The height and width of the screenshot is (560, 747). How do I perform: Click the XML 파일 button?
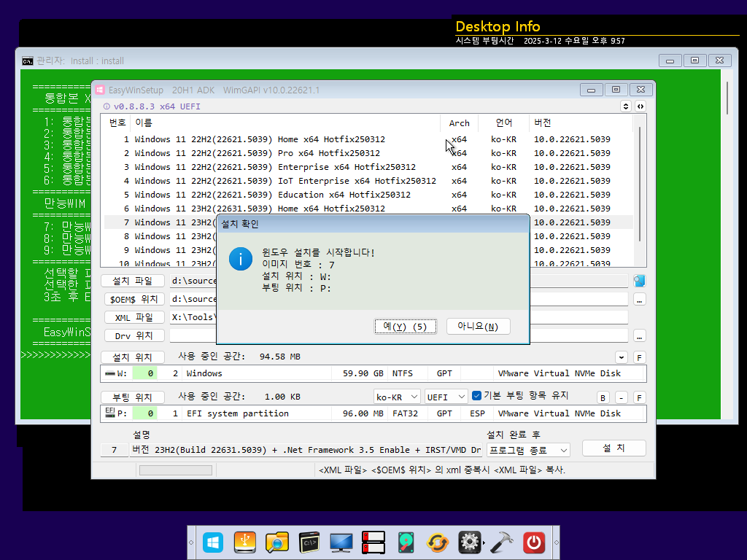tap(134, 317)
